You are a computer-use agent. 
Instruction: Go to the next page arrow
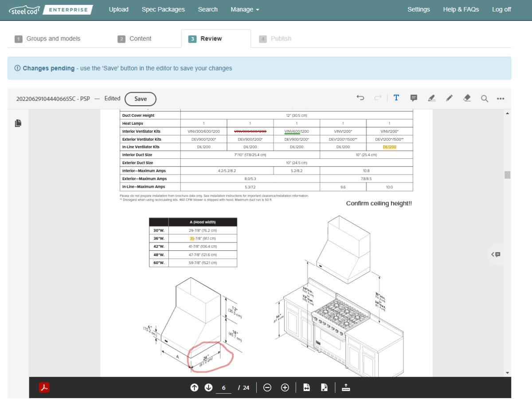tap(208, 387)
